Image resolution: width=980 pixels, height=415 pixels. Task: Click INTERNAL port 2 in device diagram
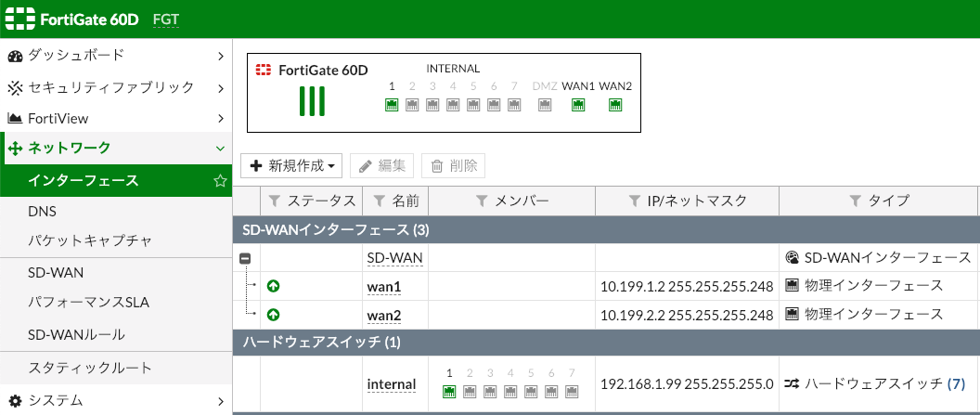[x=412, y=105]
